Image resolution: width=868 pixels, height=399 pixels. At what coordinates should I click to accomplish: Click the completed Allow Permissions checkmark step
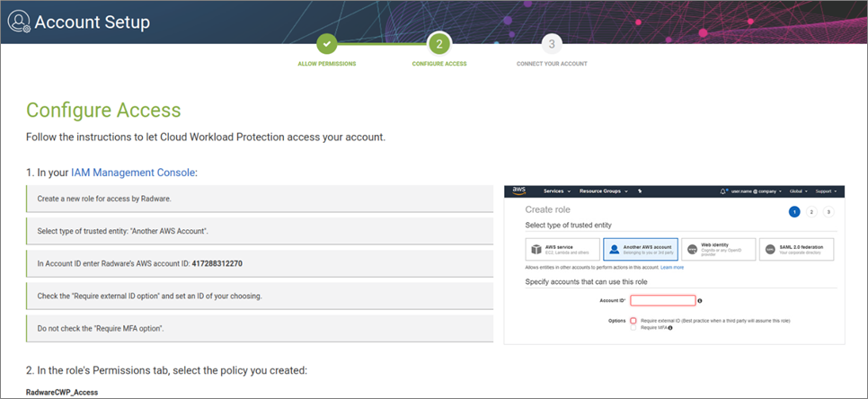click(x=327, y=44)
